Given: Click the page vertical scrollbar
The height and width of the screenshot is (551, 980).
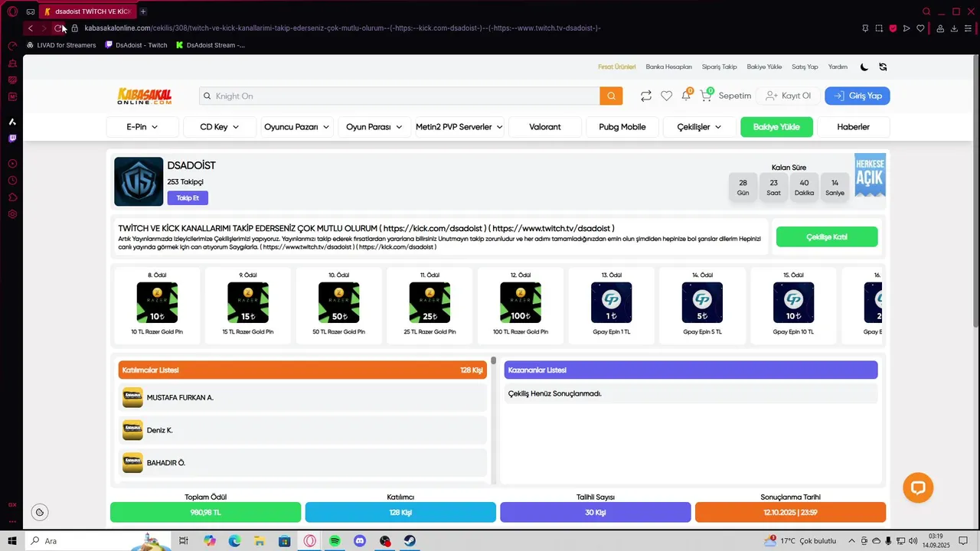Looking at the screenshot, I should point(975,191).
